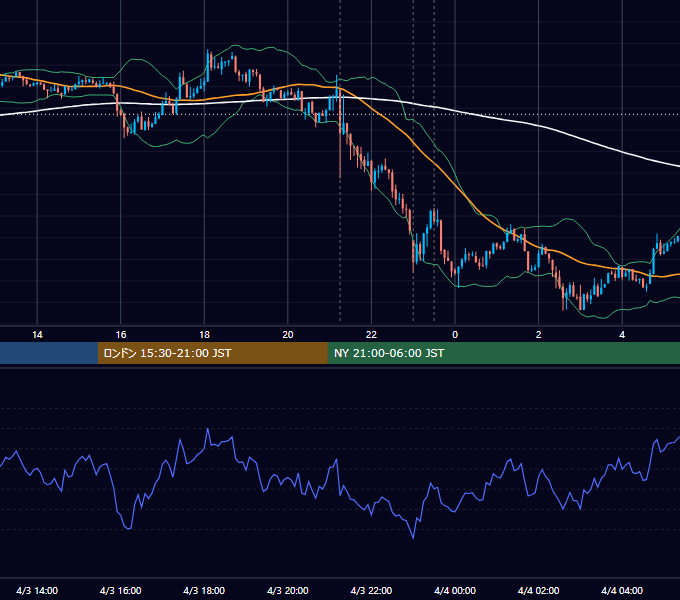Screen dimensions: 680x600
Task: Click the 16 hour label on price chart axis
Action: pos(121,335)
